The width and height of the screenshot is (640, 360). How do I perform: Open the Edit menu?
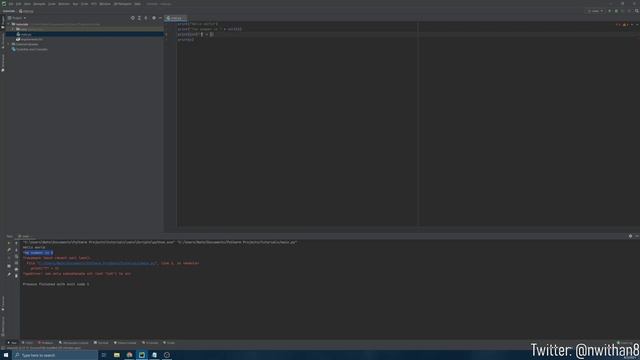[18, 4]
